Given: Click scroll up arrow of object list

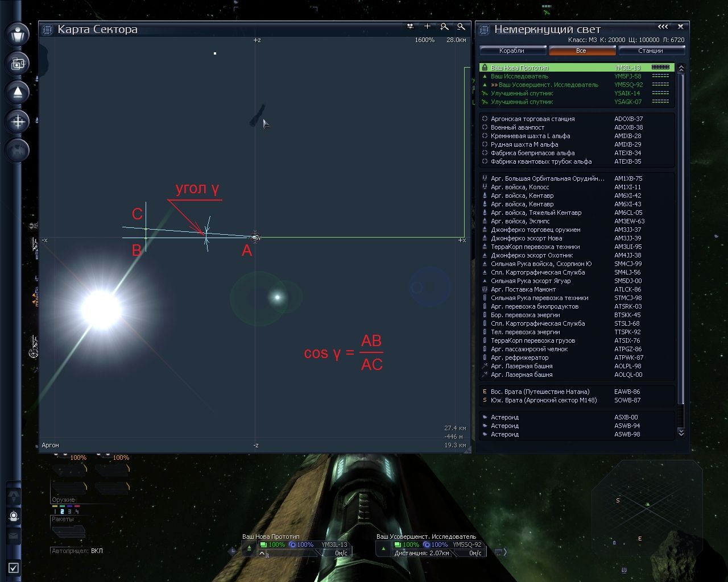Looking at the screenshot, I should [681, 68].
